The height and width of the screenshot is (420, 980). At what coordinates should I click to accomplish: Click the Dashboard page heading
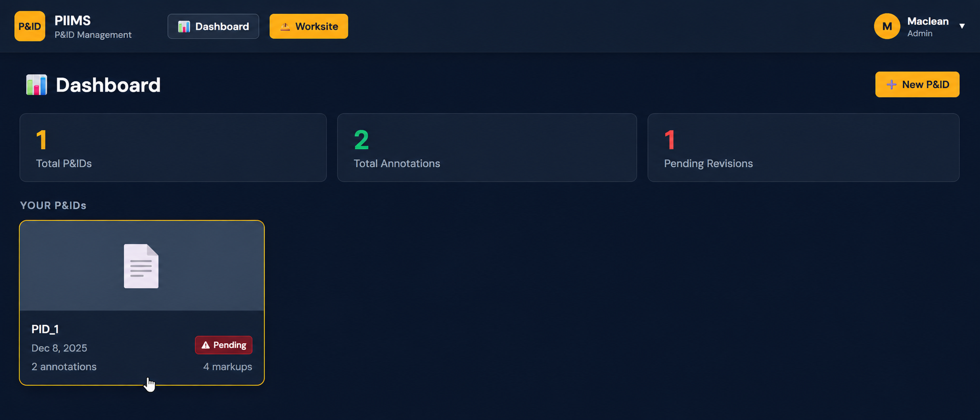point(108,85)
